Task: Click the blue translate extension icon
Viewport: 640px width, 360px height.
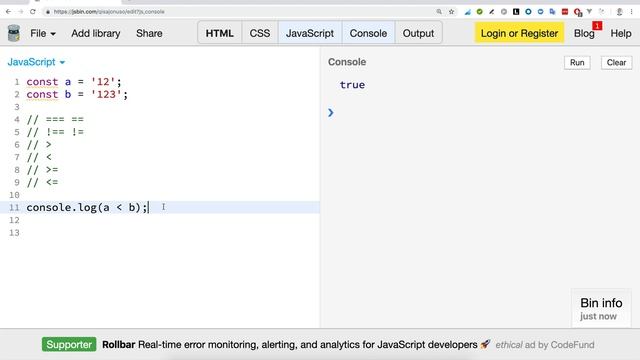Action: (553, 12)
